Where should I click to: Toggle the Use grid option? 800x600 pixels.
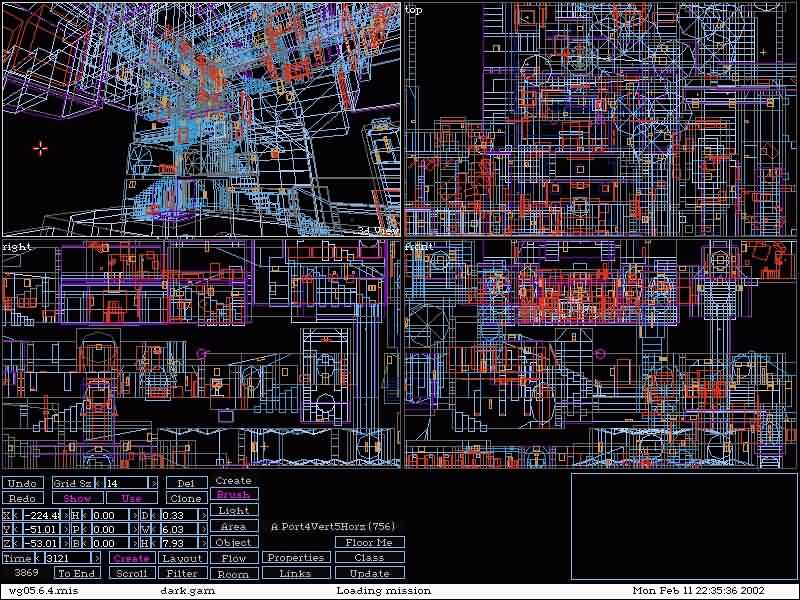point(131,498)
